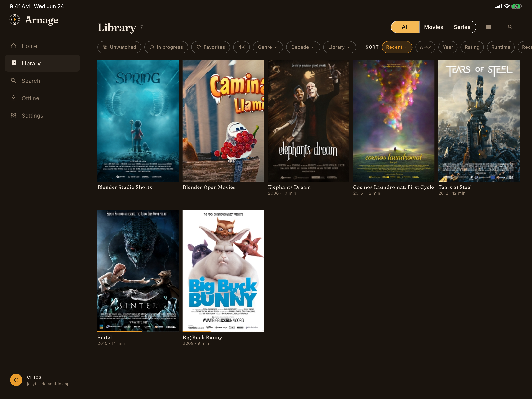
Task: Open Library in the sidebar
Action: click(42, 63)
